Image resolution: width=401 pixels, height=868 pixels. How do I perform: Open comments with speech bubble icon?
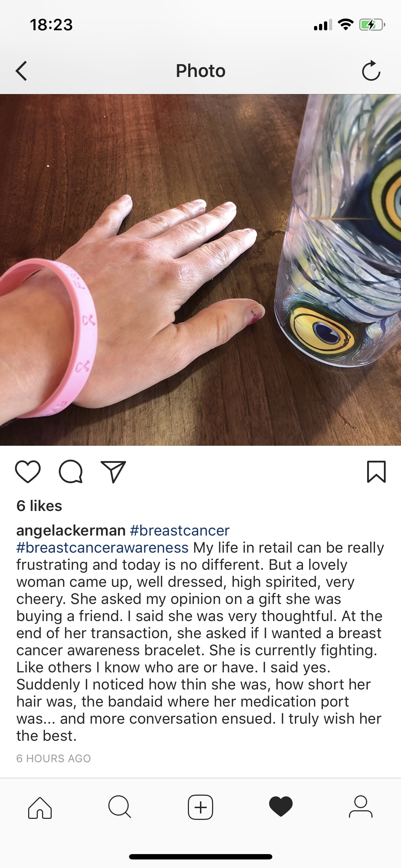point(71,472)
